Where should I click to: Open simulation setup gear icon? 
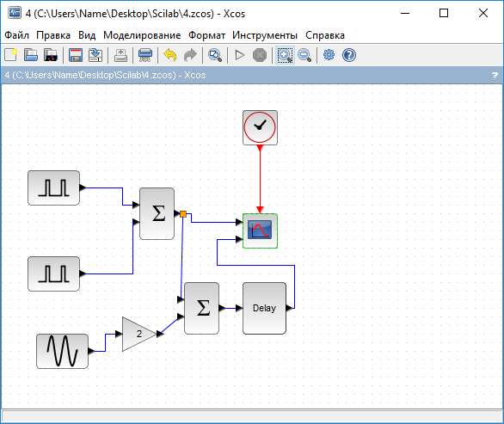coord(329,55)
